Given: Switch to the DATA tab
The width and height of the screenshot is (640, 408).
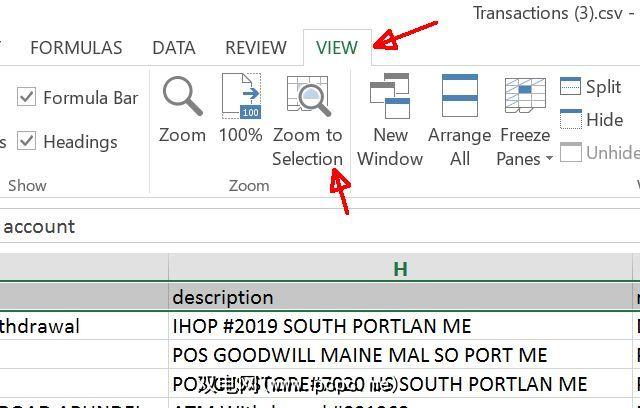Looking at the screenshot, I should [x=174, y=48].
